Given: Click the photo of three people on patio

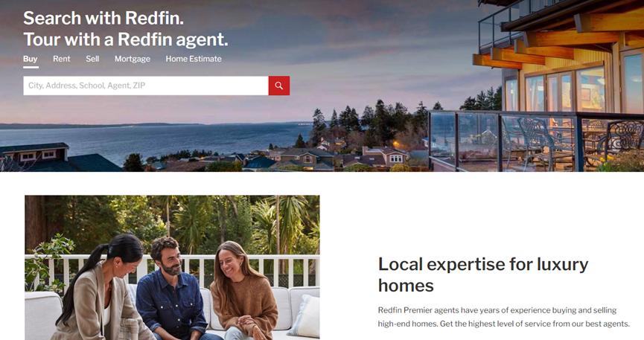Looking at the screenshot, I should (x=172, y=267).
